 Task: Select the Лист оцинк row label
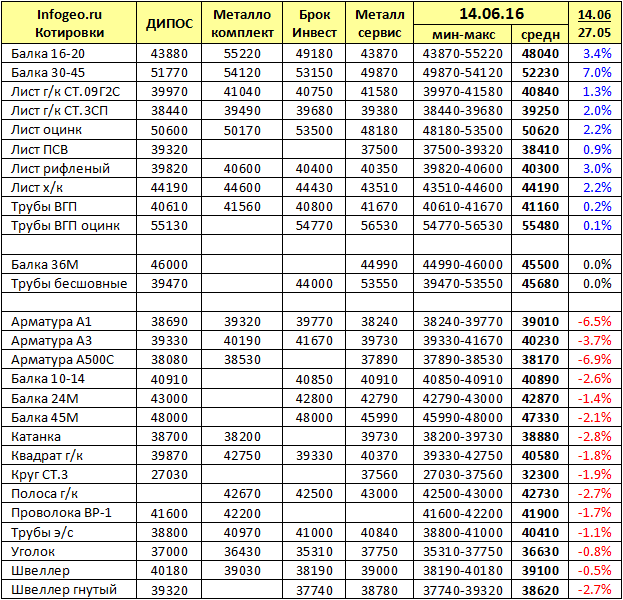click(x=46, y=130)
